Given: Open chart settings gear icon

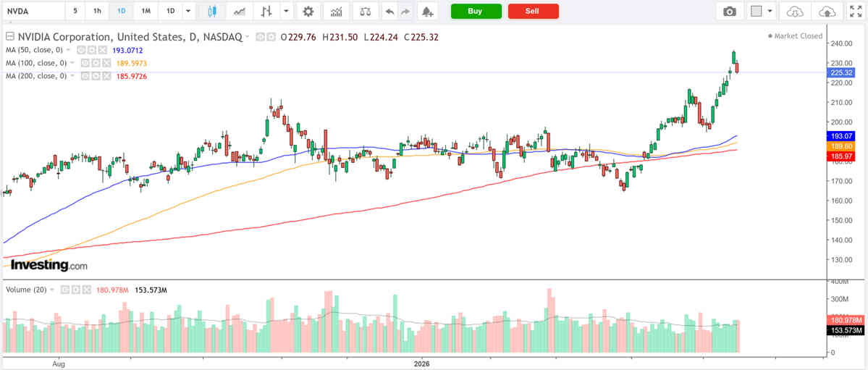Looking at the screenshot, I should 308,11.
